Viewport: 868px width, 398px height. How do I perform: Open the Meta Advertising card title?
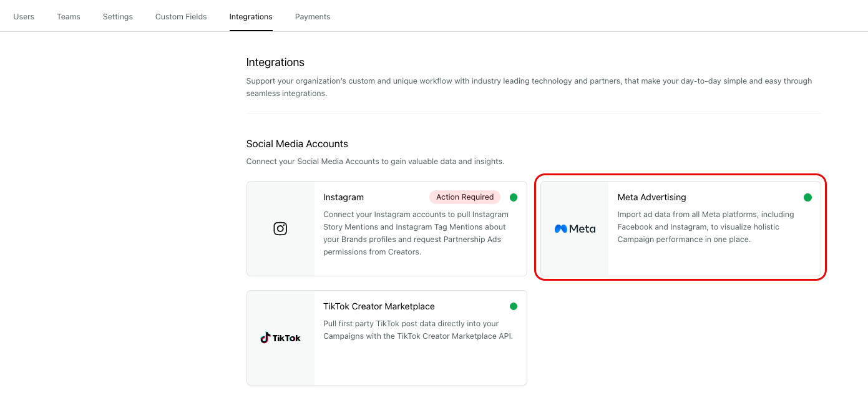[651, 197]
